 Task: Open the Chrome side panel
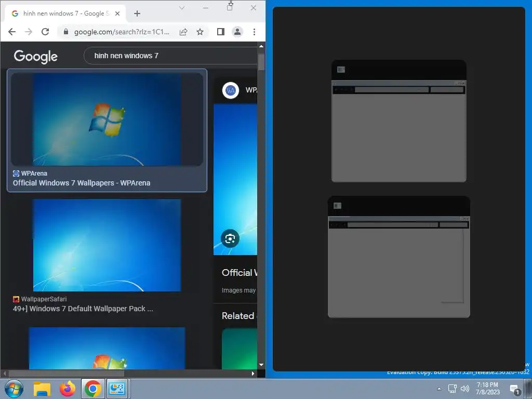click(220, 32)
